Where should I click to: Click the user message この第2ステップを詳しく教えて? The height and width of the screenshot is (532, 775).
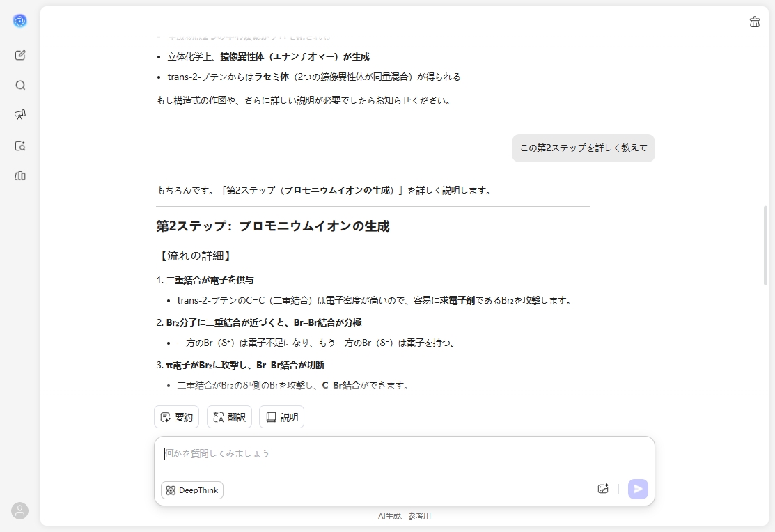[x=584, y=148]
